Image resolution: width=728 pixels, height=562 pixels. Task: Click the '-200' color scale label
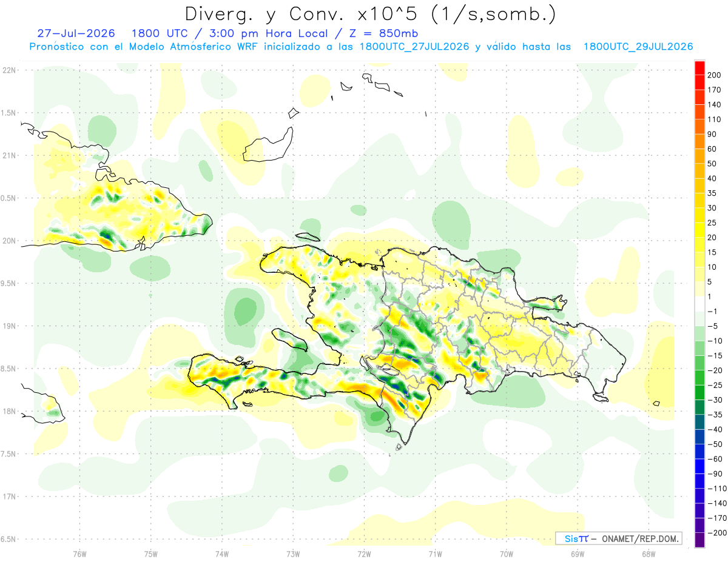716,533
